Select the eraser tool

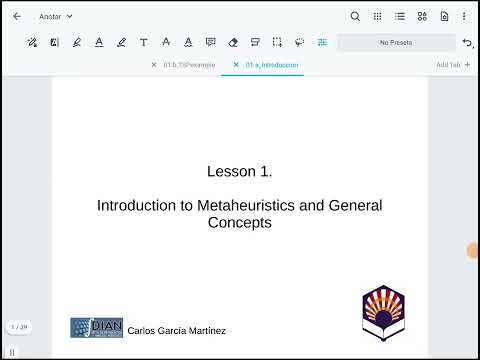[x=233, y=42]
